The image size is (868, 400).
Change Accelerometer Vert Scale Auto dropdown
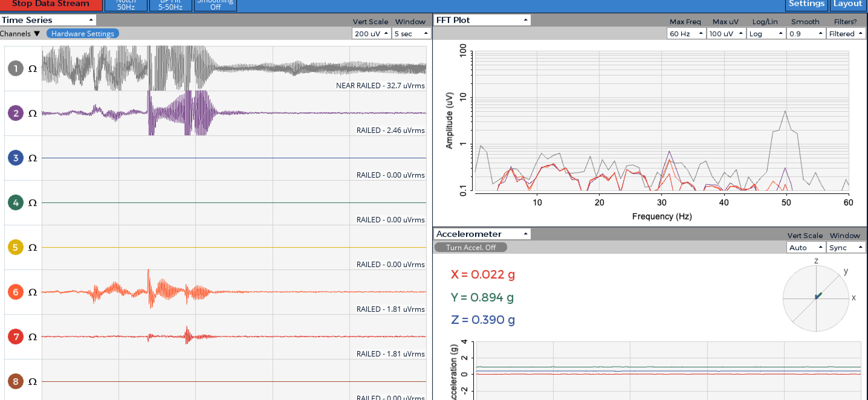tap(806, 247)
